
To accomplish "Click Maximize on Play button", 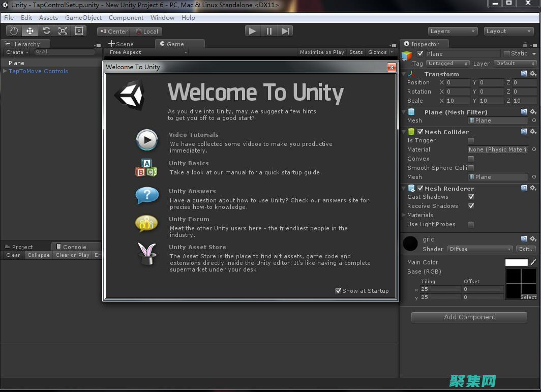I will tap(322, 52).
